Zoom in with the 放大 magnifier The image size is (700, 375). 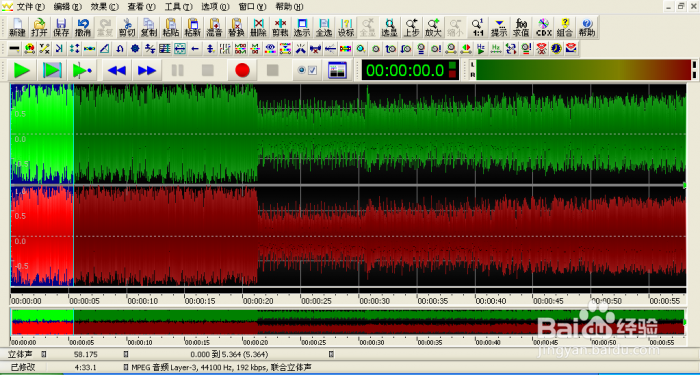[433, 28]
